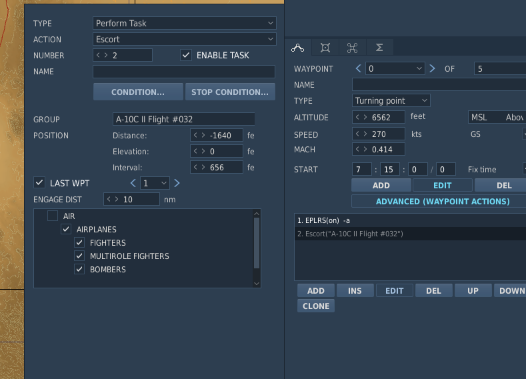Image resolution: width=526 pixels, height=379 pixels.
Task: Click the STOP CONDITION... button
Action: coord(230,92)
